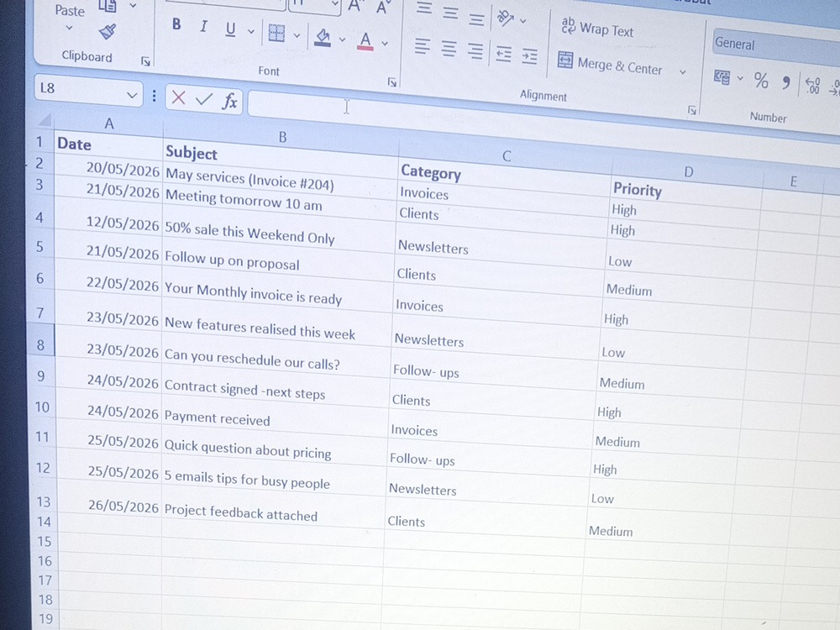Screen dimensions: 840x630
Task: Apply Percent Style with the % icon
Action: point(761,81)
